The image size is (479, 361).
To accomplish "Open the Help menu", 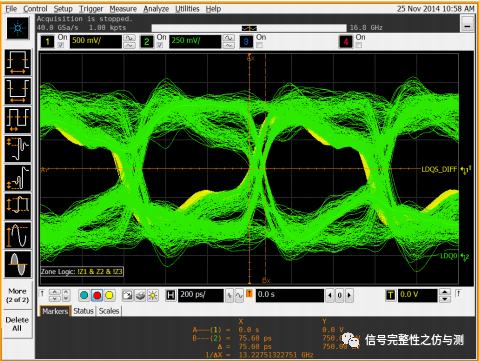I will click(213, 9).
